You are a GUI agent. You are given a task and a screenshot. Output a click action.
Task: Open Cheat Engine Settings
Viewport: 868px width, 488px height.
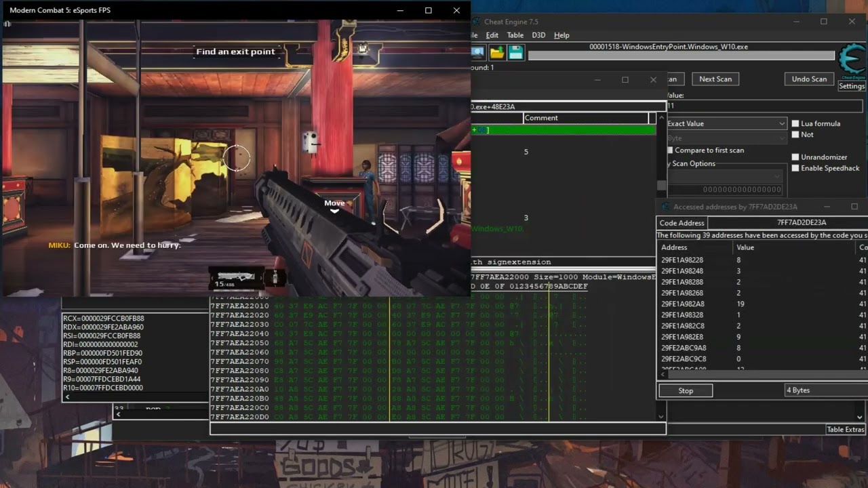click(x=852, y=86)
